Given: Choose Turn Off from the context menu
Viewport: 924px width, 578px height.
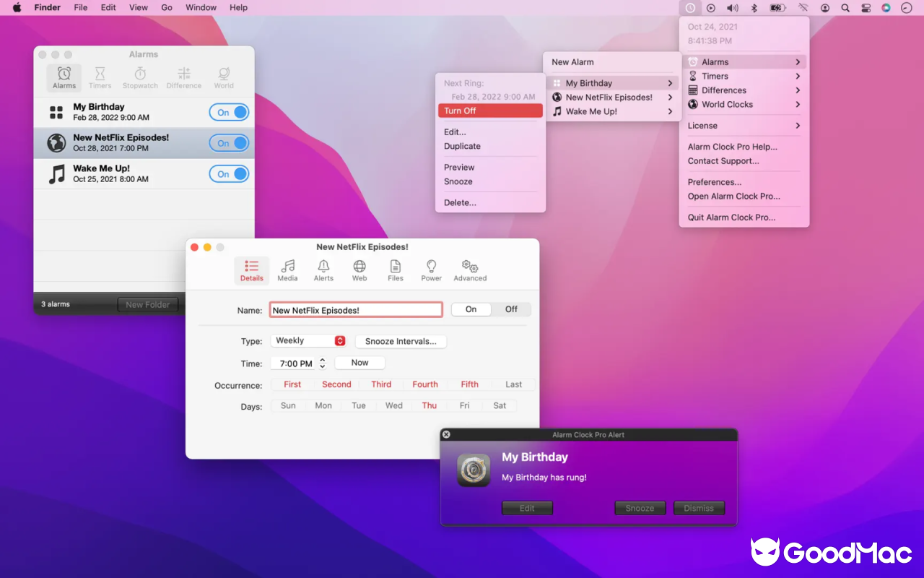Looking at the screenshot, I should 490,110.
